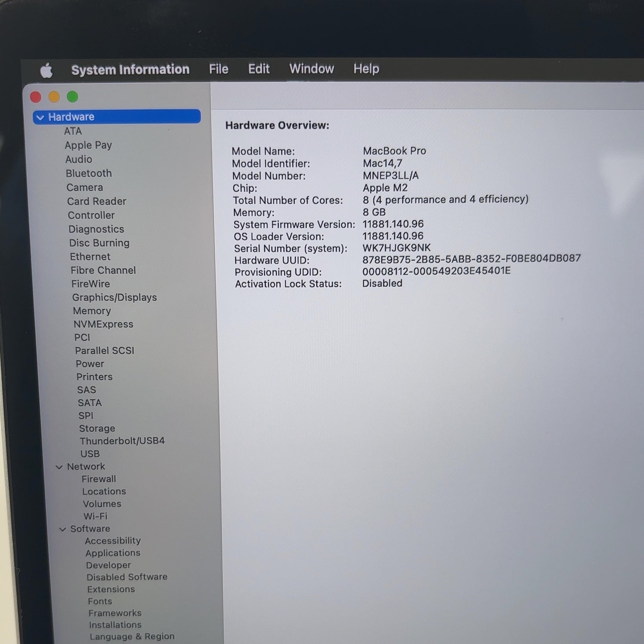Image resolution: width=644 pixels, height=644 pixels.
Task: Select Graphics/Displays in the hardware list
Action: coord(114,298)
